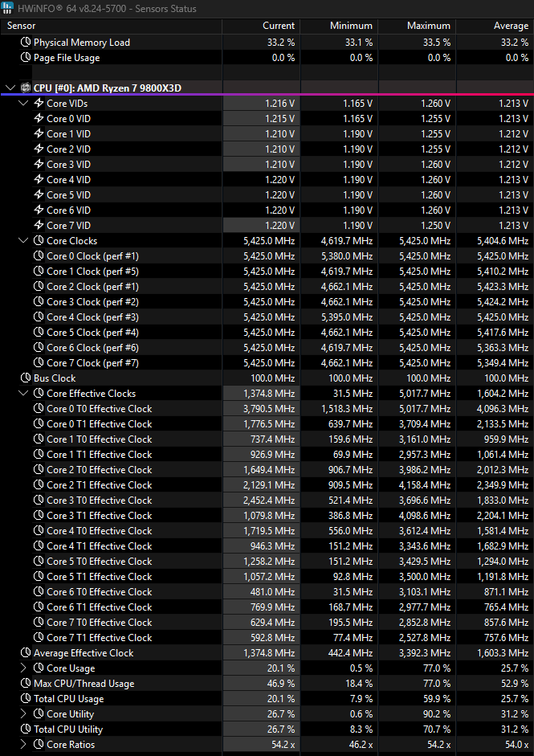Click the 3,790.5 MHz current value

[x=269, y=409]
